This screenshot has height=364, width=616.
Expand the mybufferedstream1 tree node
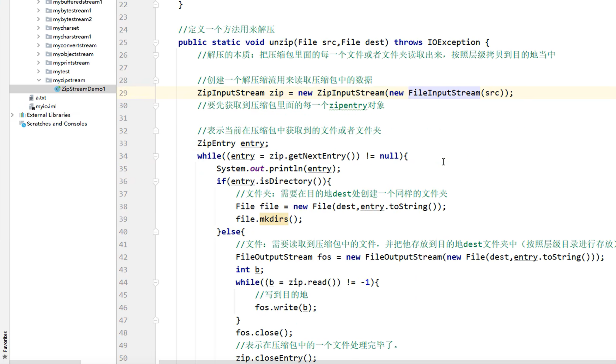click(x=39, y=2)
